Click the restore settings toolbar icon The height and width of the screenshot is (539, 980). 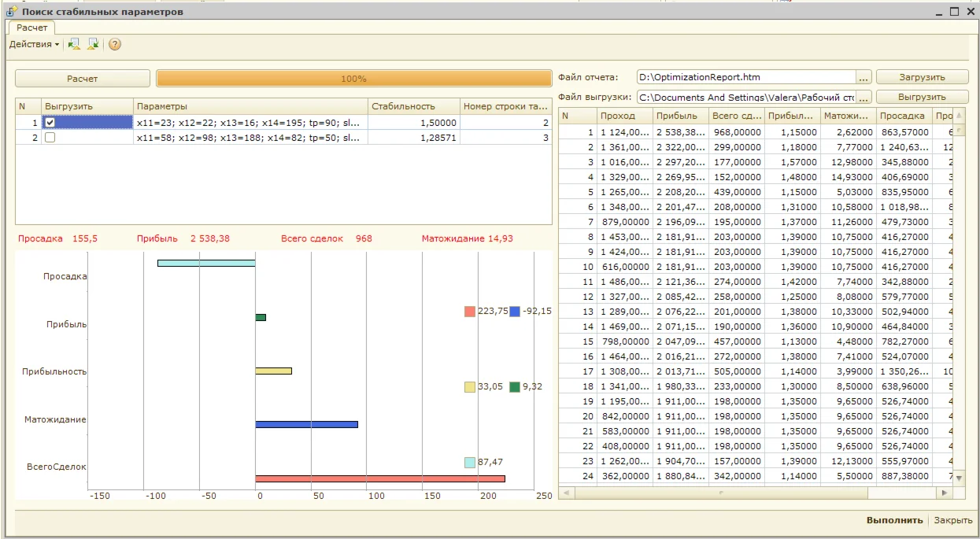(74, 44)
